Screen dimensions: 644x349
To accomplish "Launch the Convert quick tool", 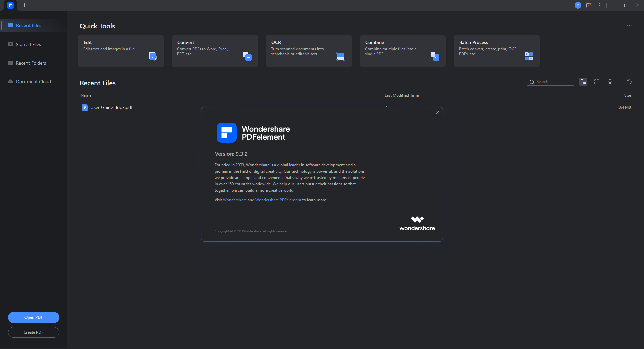I will 215,51.
